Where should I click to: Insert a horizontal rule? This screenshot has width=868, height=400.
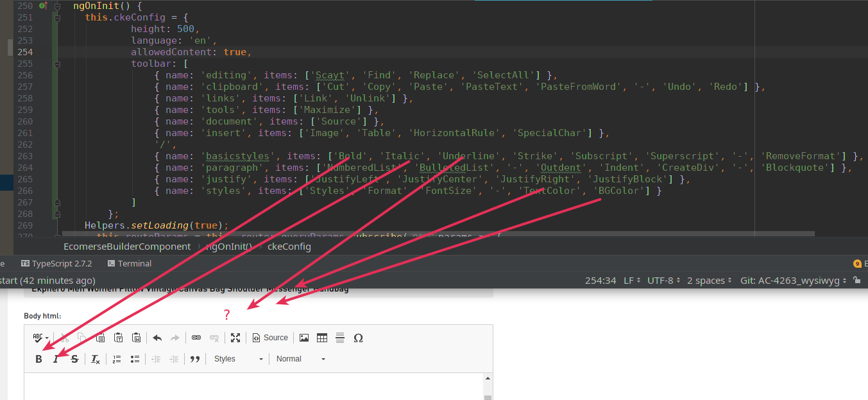tap(340, 337)
